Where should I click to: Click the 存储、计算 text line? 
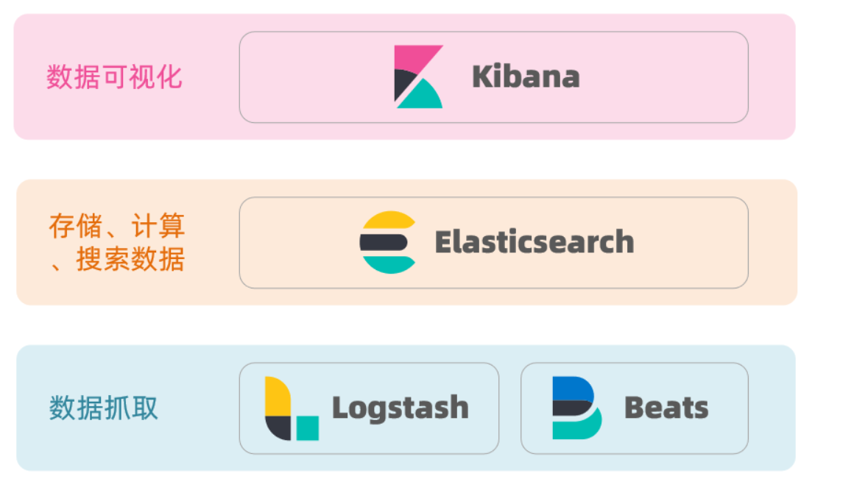(117, 225)
